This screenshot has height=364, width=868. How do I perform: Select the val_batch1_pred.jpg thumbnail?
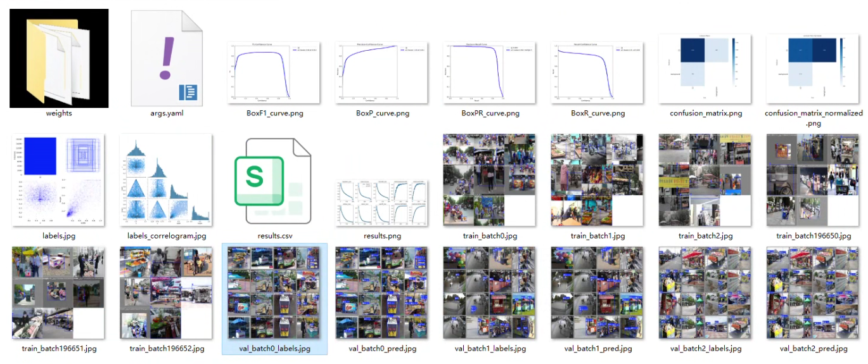[597, 293]
